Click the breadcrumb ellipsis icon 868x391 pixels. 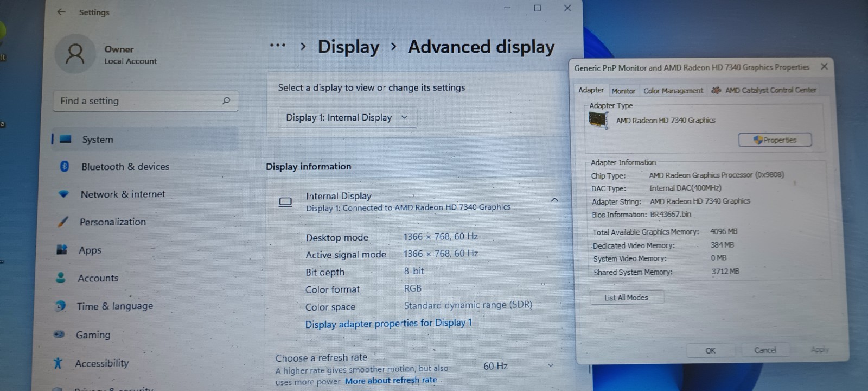coord(278,46)
